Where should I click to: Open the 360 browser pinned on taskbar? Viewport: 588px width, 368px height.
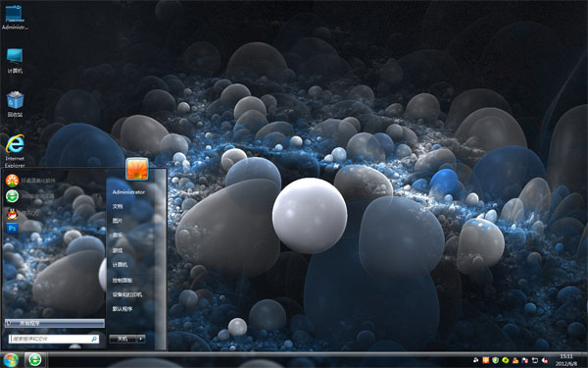[35, 360]
